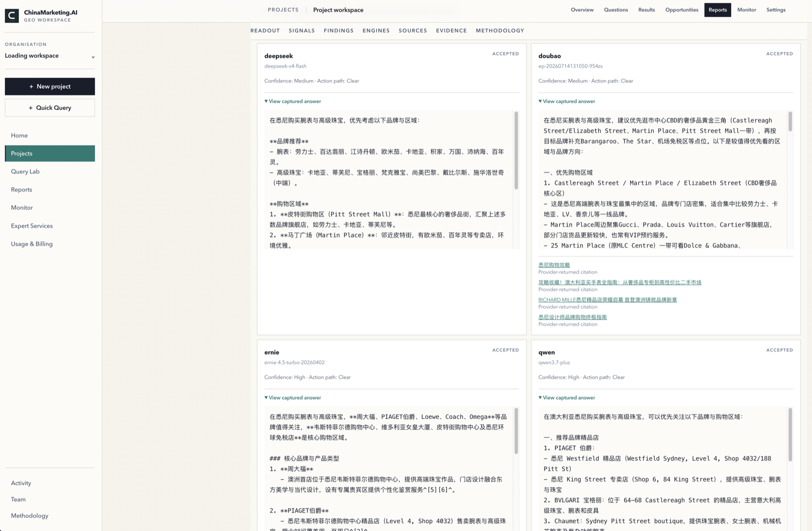
Task: Open 悉尼购物攻略 citation link
Action: [554, 265]
